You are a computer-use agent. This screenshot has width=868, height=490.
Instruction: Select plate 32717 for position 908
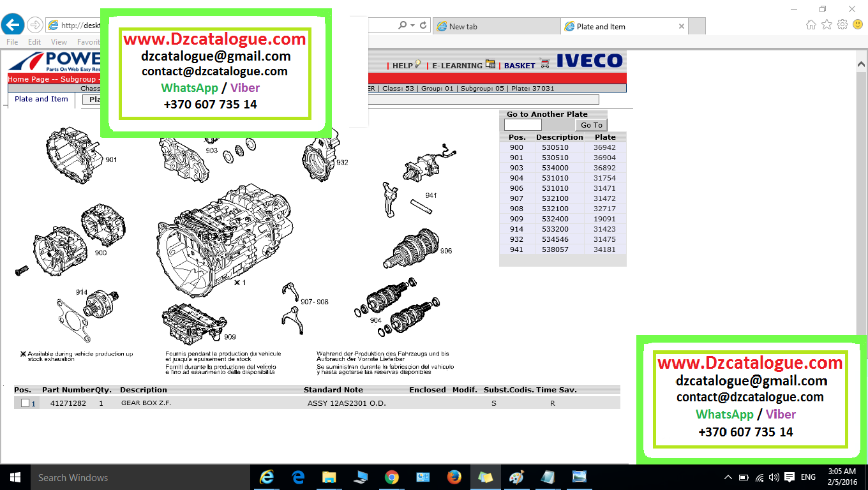604,209
